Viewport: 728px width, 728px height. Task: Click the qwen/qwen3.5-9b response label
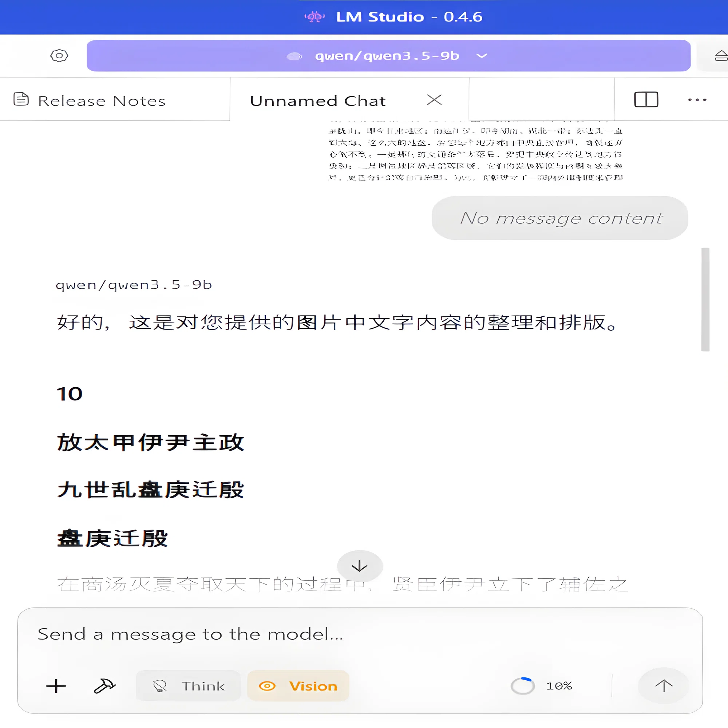point(134,285)
